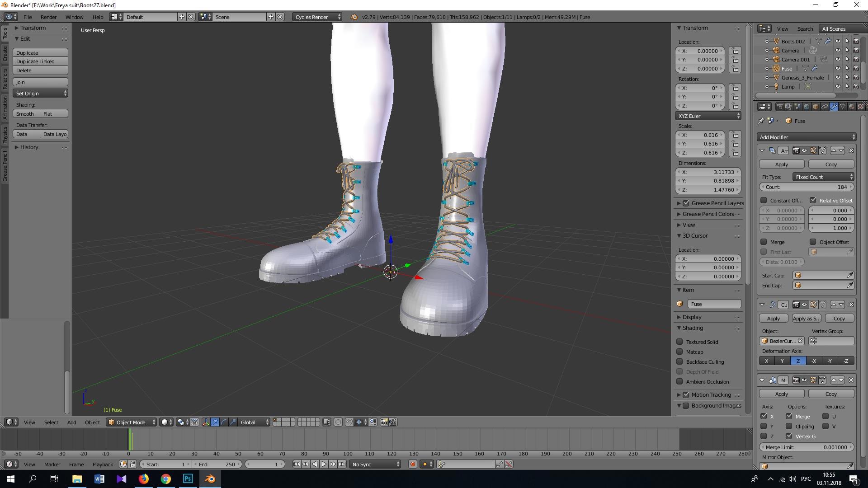
Task: Click the Count field showing 184
Action: click(807, 187)
